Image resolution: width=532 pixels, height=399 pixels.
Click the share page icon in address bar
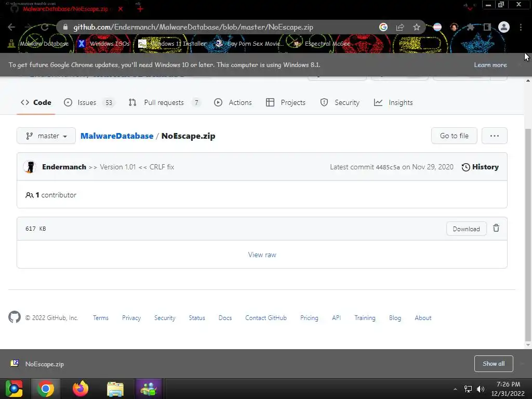400,27
